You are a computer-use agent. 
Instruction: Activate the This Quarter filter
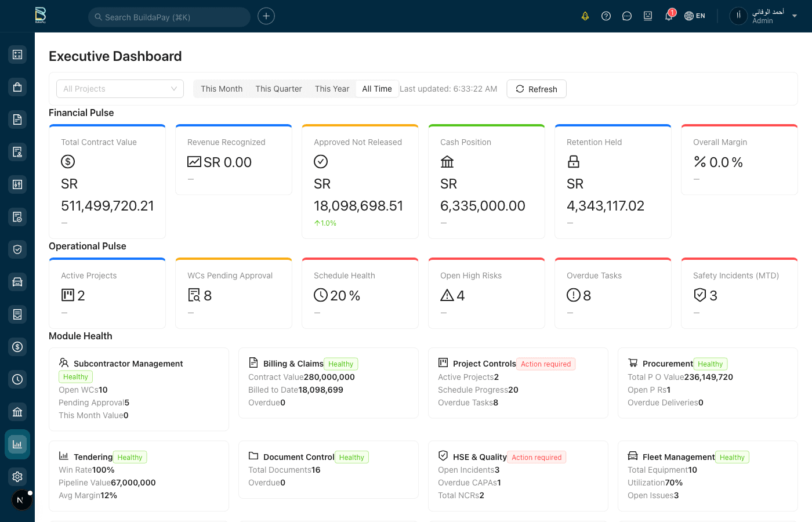pos(278,89)
